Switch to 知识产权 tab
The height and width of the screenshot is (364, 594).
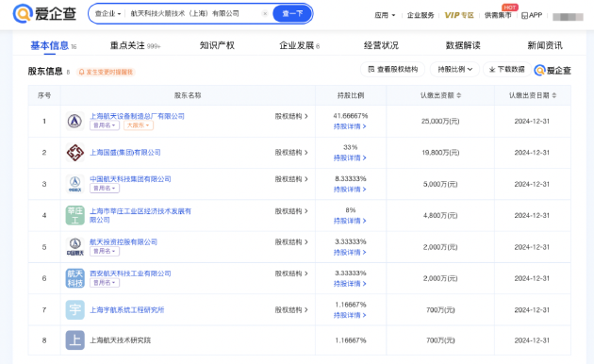[217, 46]
